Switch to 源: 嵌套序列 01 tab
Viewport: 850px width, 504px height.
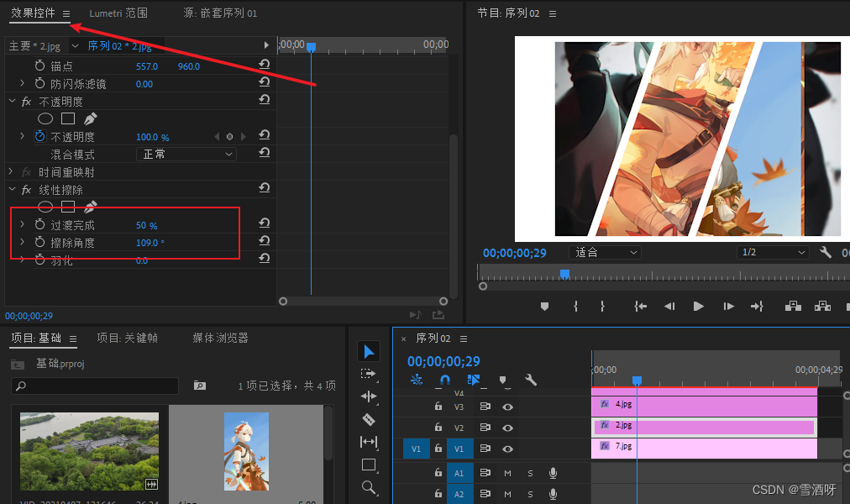[x=220, y=13]
